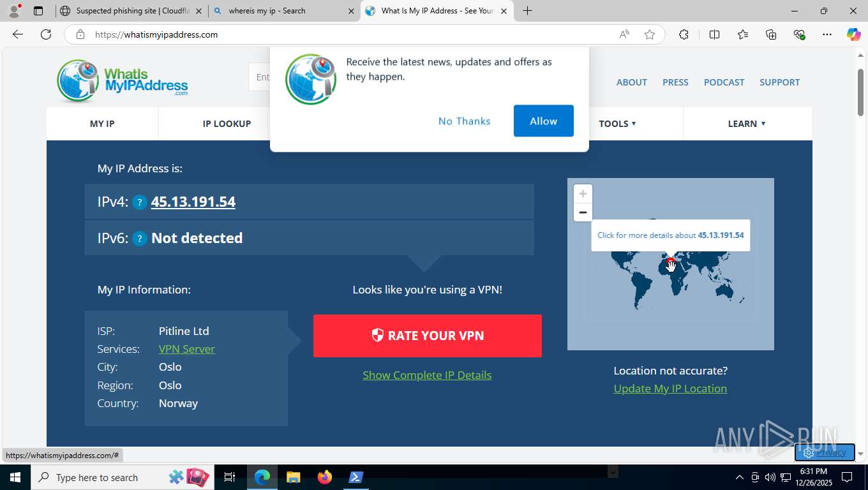Open the Extensions puzzle icon

684,34
